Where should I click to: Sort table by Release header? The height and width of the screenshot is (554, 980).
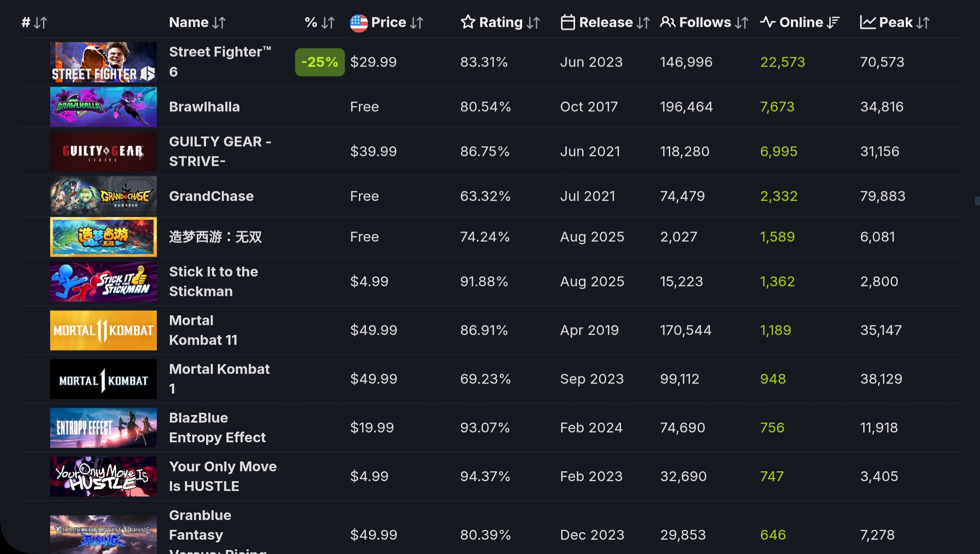click(x=606, y=22)
